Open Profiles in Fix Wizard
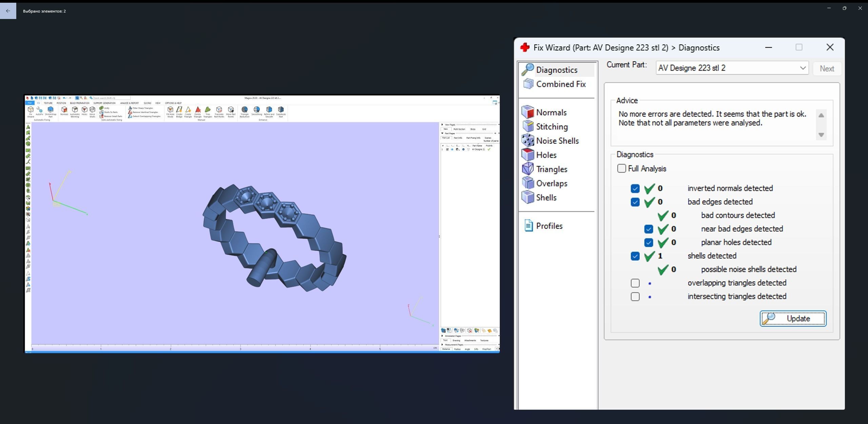 (549, 226)
